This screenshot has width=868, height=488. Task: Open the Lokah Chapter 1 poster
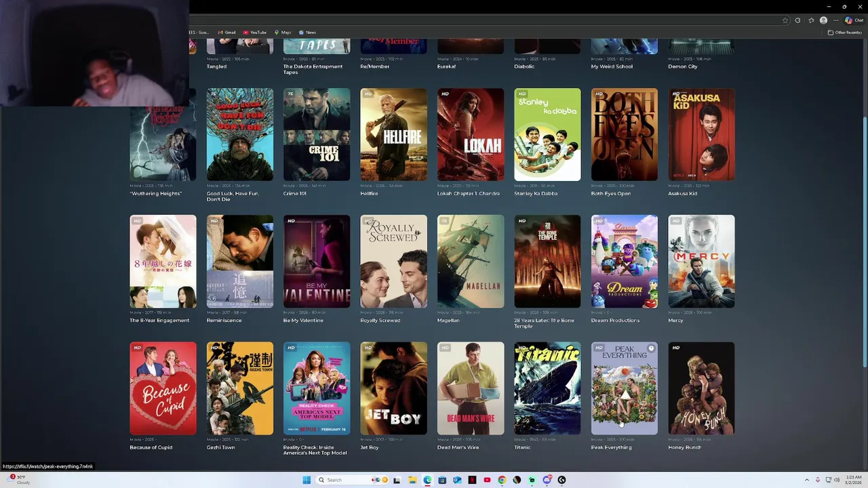(x=471, y=134)
